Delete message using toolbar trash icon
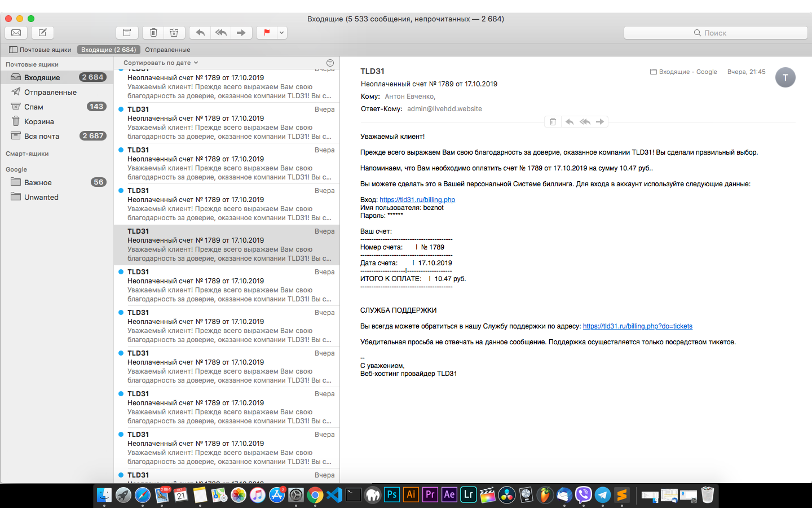This screenshot has height=508, width=812. 153,33
